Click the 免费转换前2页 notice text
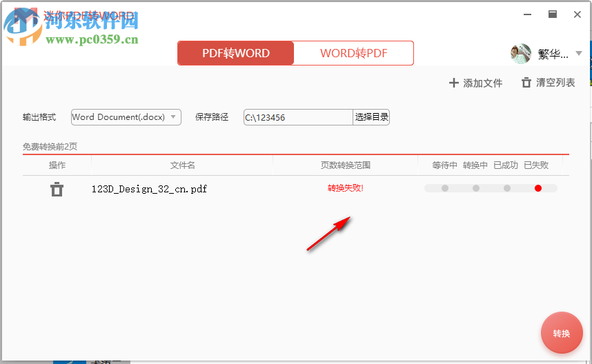The height and width of the screenshot is (364, 592). (x=50, y=146)
